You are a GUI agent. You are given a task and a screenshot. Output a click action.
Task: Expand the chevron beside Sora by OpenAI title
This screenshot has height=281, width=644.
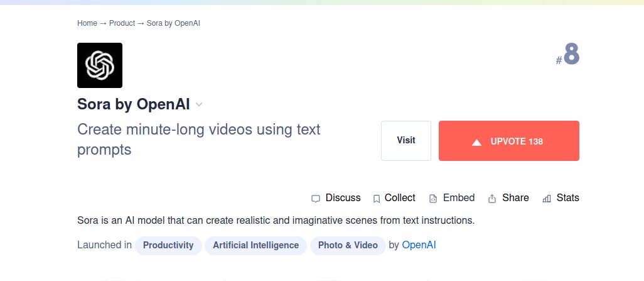point(199,104)
